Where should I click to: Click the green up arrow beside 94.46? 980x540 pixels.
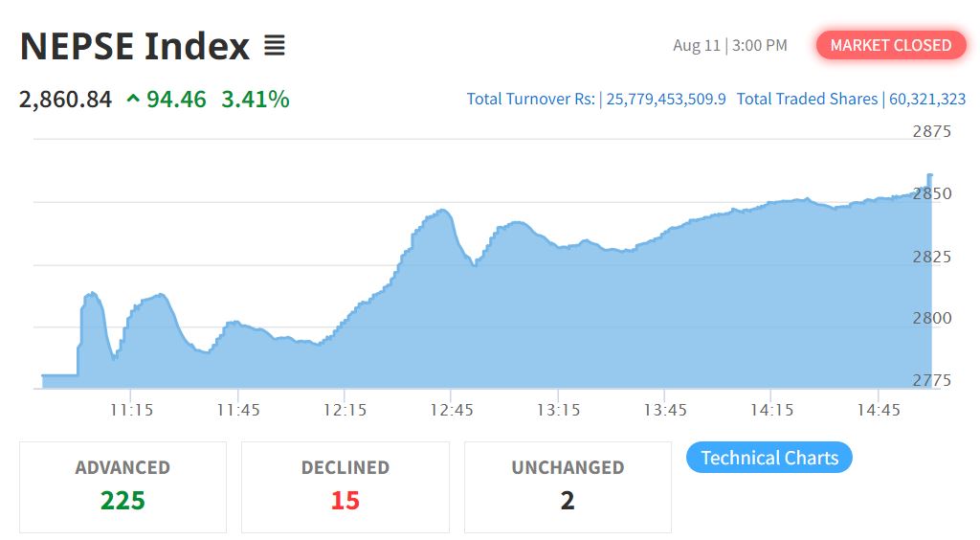click(x=132, y=99)
